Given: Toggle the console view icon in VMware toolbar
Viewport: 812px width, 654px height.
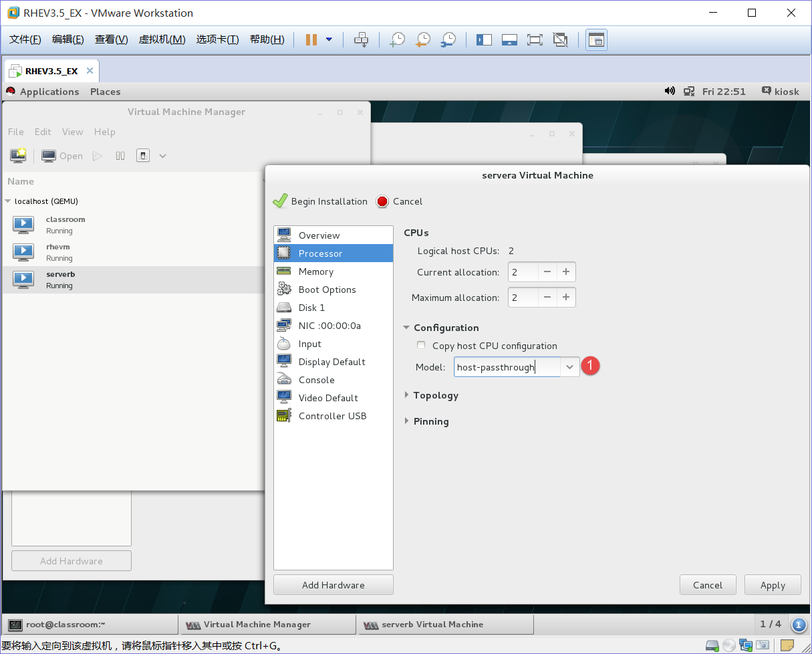Looking at the screenshot, I should coord(595,39).
